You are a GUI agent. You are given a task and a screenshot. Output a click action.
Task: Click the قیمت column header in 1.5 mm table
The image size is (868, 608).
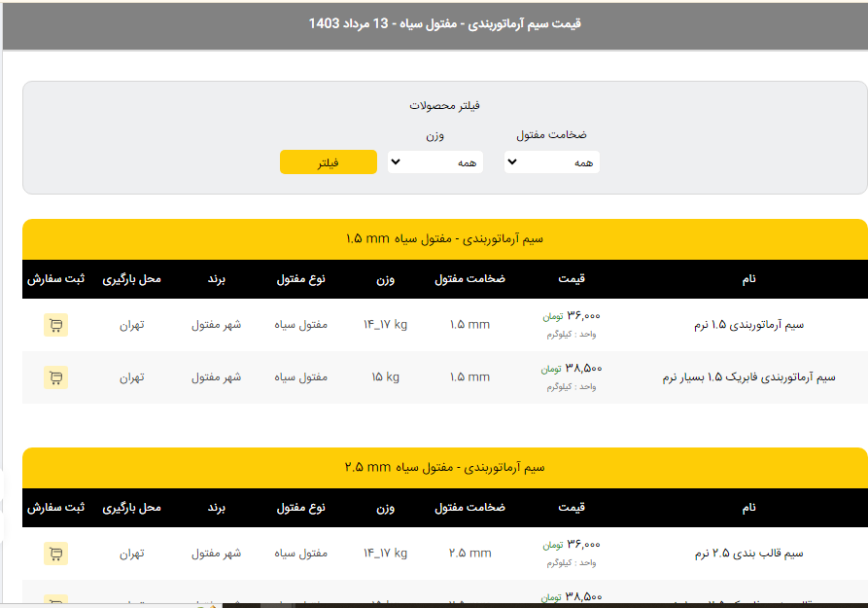572,279
